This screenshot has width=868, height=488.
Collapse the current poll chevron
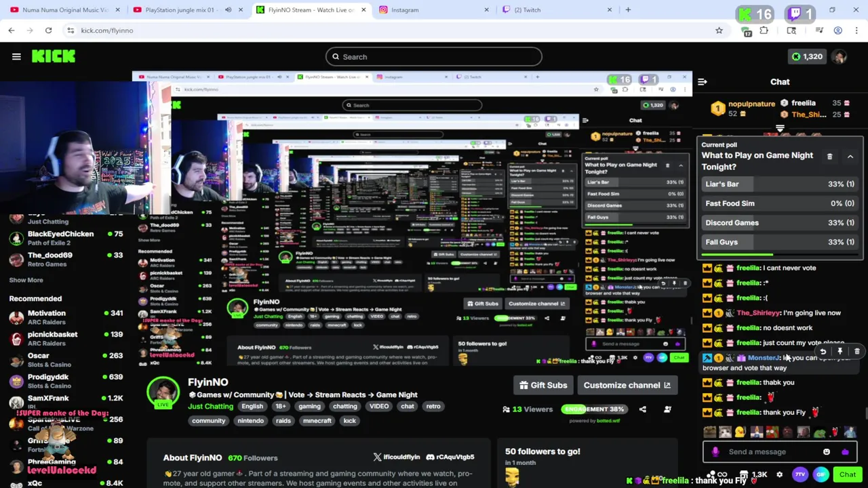pyautogui.click(x=850, y=157)
